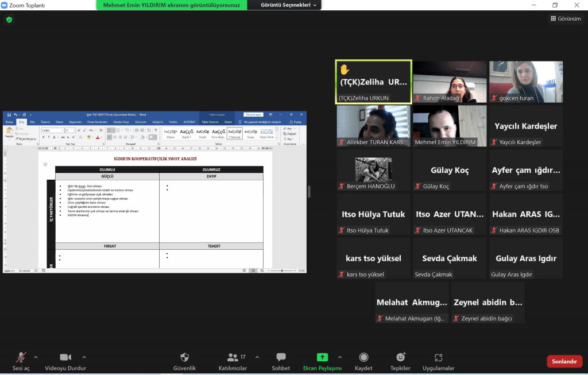Screen dimensions: 588x375
Task: Expand the arrow next to Katılımcılar
Action: coord(257,357)
